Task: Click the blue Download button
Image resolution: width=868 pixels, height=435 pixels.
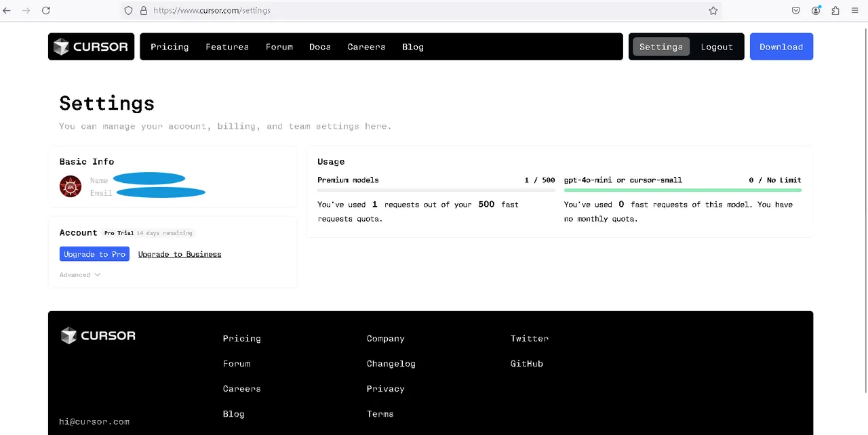Action: tap(781, 47)
